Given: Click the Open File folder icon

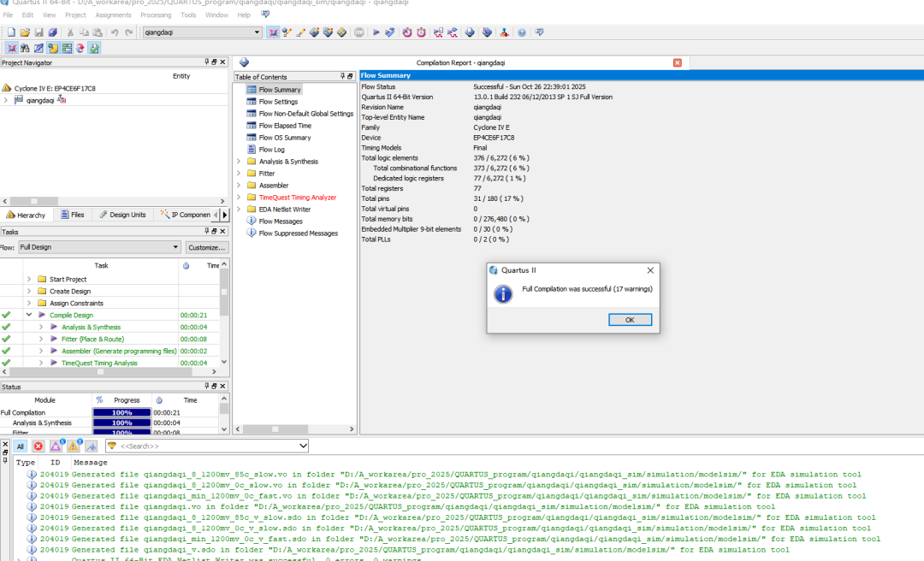Looking at the screenshot, I should (25, 32).
